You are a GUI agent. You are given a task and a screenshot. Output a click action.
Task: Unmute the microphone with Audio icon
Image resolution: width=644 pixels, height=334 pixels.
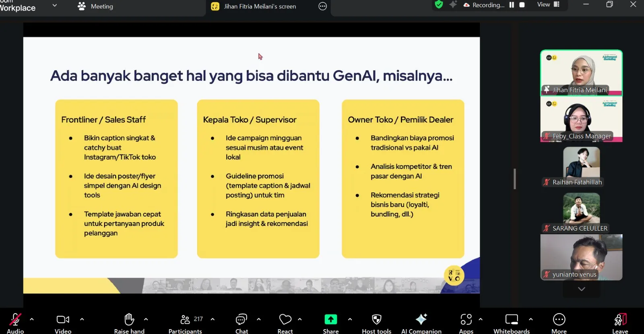(x=15, y=320)
